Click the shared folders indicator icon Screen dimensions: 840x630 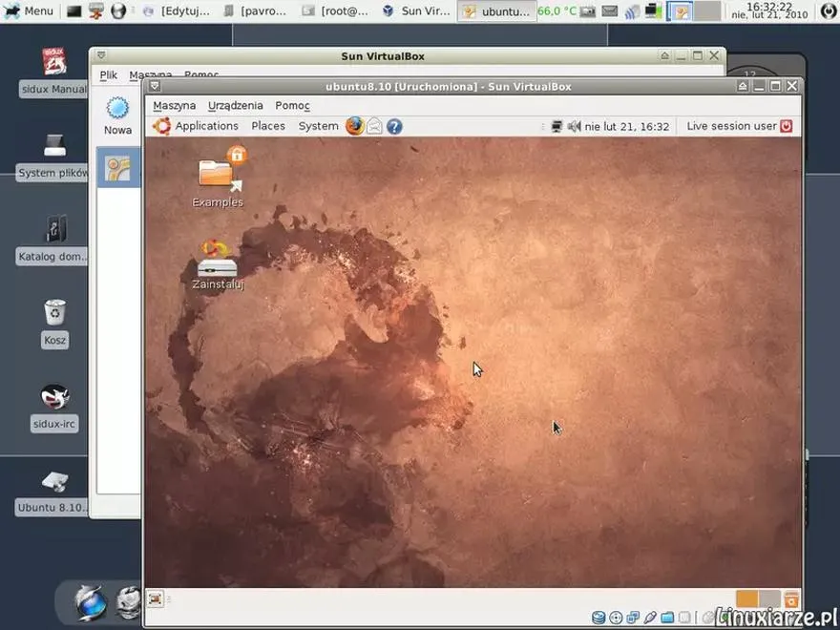667,618
